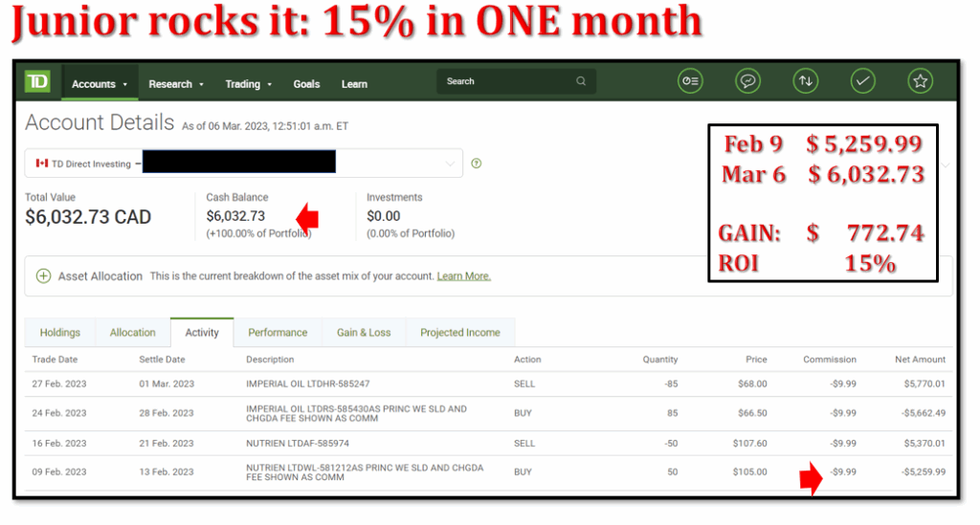Open the TD Direct Investing account selector

244,164
